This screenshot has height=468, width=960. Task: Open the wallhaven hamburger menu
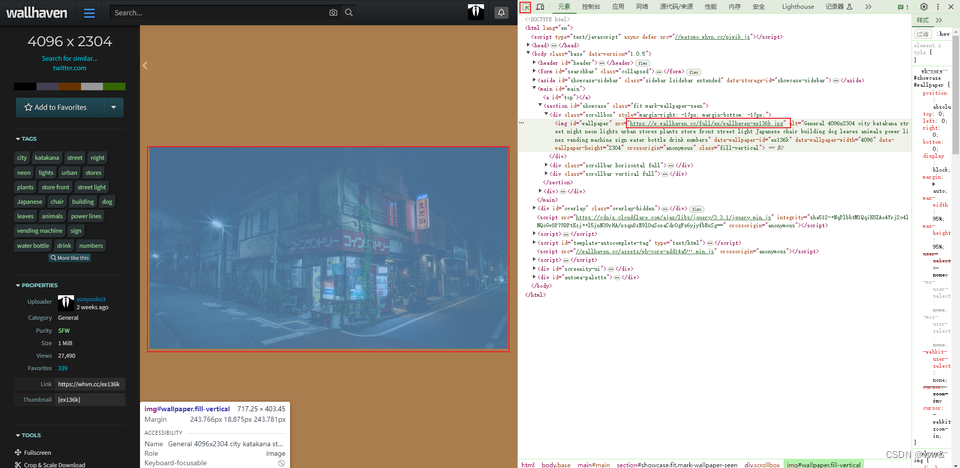89,12
